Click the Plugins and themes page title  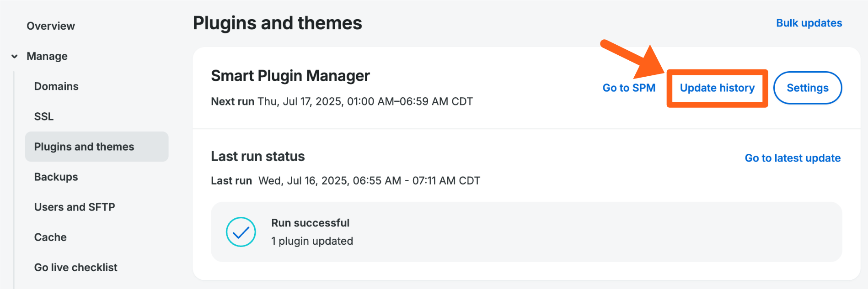coord(277,23)
